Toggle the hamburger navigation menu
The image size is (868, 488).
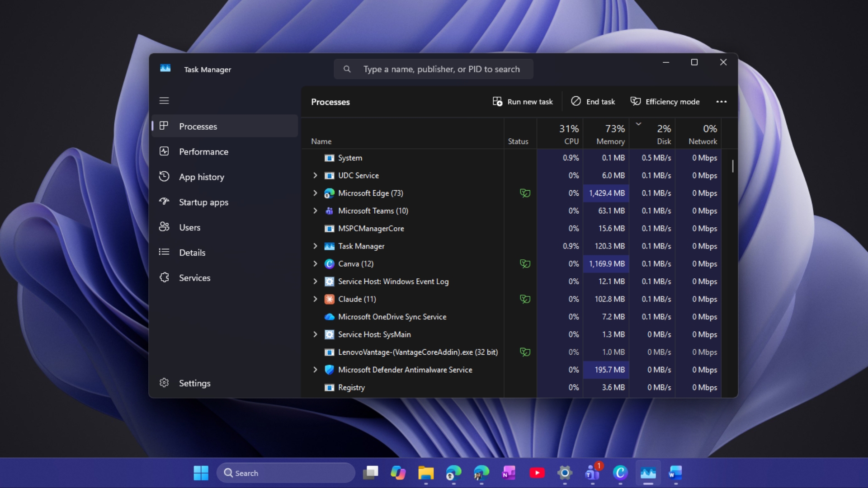[x=164, y=101]
